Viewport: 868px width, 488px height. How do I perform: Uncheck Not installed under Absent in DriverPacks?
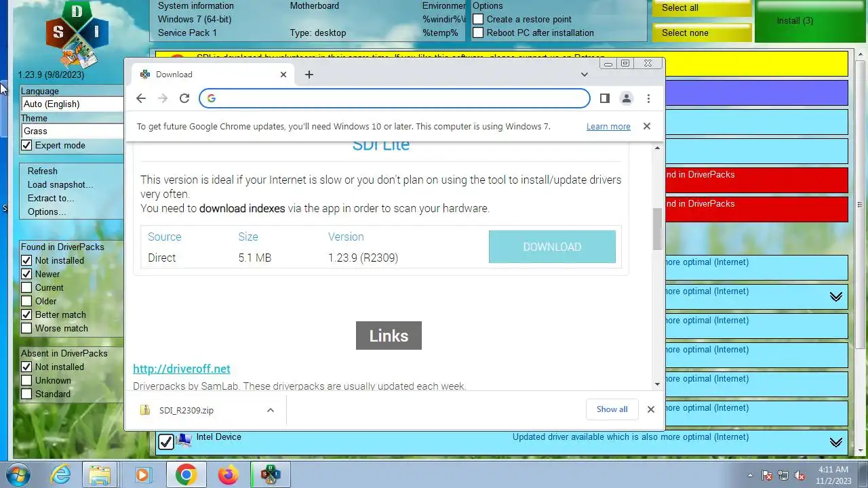pyautogui.click(x=26, y=367)
